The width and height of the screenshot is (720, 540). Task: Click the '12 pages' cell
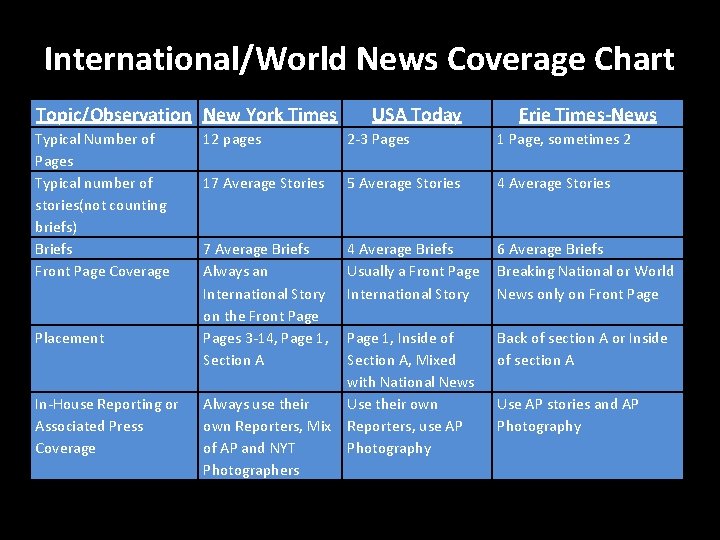click(x=270, y=150)
